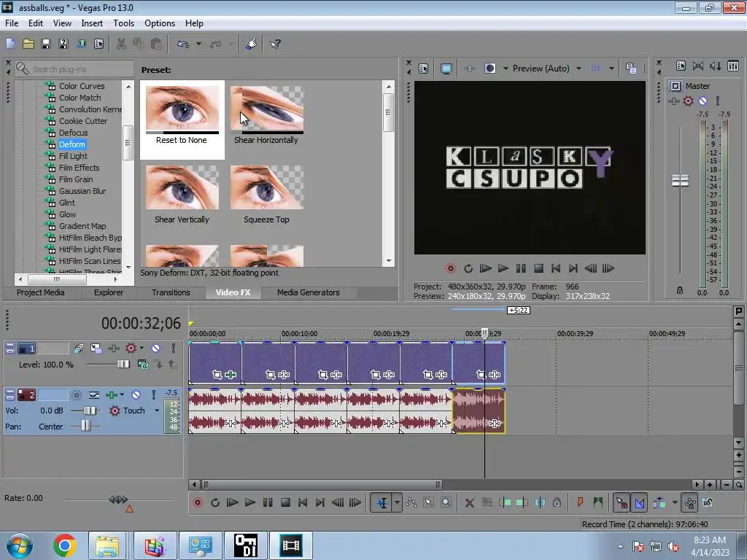747x560 pixels.
Task: Delete selection with red X icon
Action: click(469, 502)
